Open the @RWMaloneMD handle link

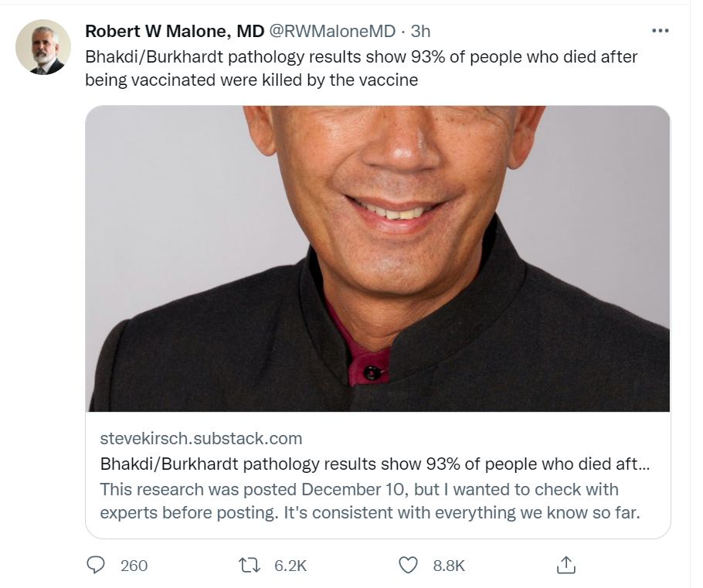pyautogui.click(x=332, y=31)
